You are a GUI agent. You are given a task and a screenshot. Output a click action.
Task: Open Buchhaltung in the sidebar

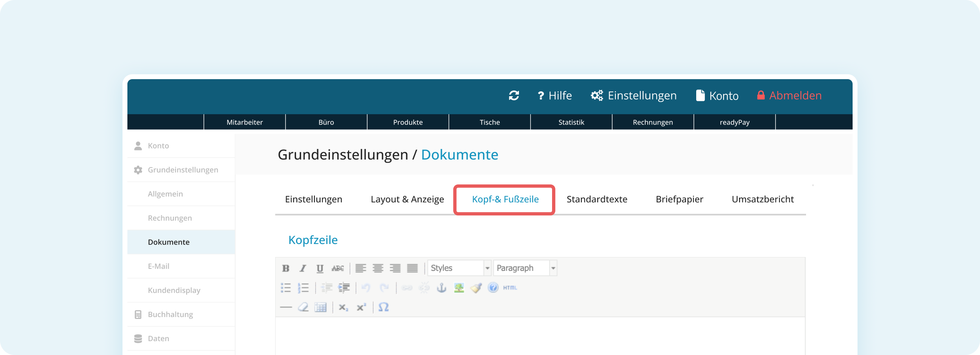pos(181,314)
